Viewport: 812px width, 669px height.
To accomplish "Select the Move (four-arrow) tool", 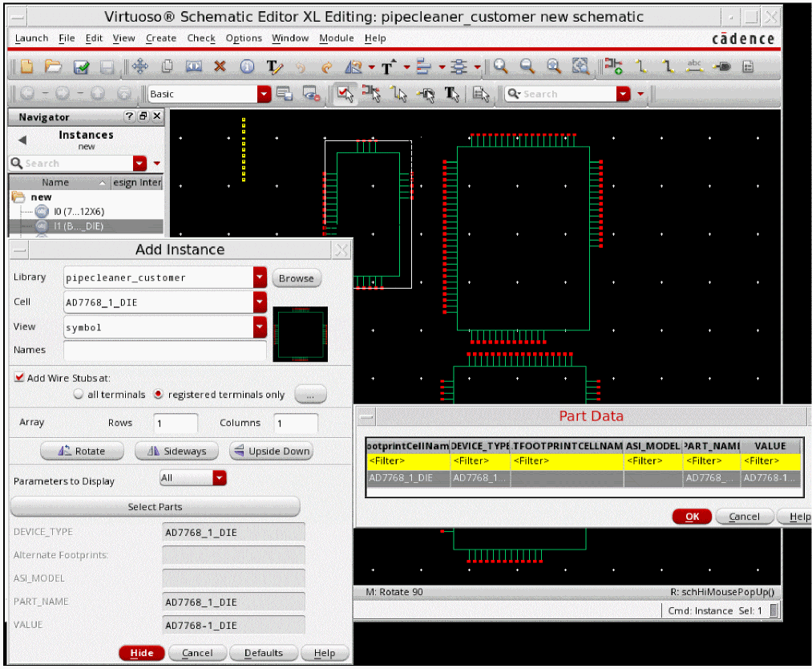I will [139, 67].
